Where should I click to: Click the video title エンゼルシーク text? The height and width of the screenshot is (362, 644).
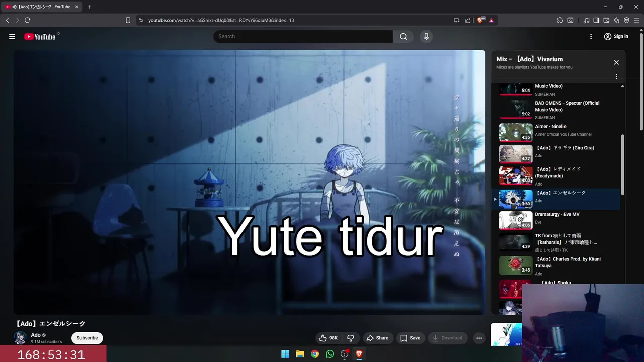pyautogui.click(x=50, y=324)
